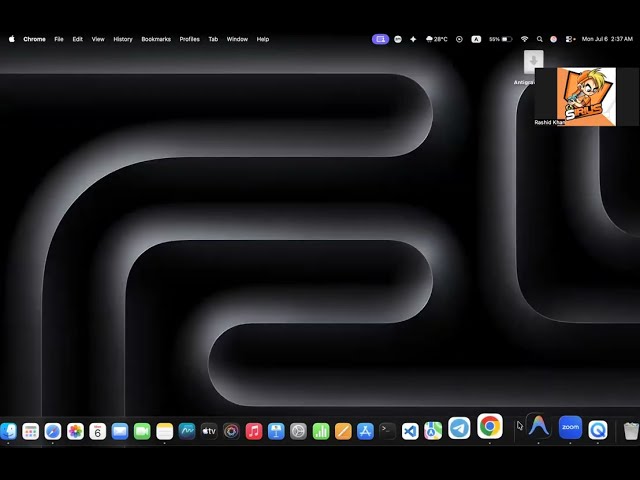This screenshot has width=640, height=480.
Task: Open the Apple menu
Action: click(12, 39)
